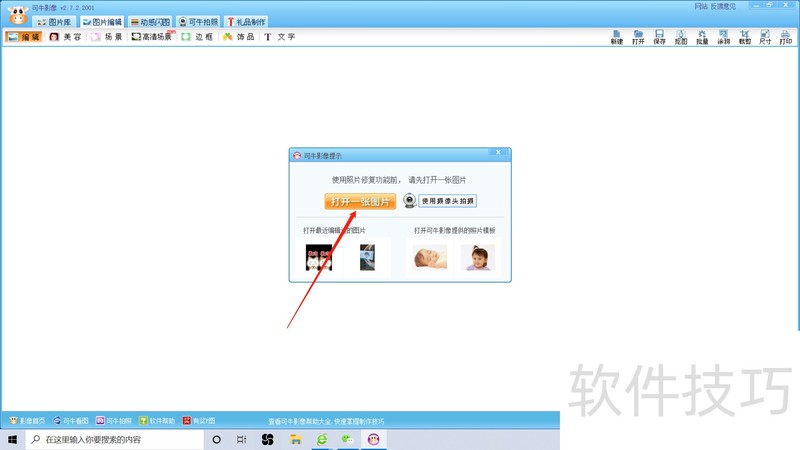
Task: Switch to the 图片编辑 tab
Action: [102, 22]
